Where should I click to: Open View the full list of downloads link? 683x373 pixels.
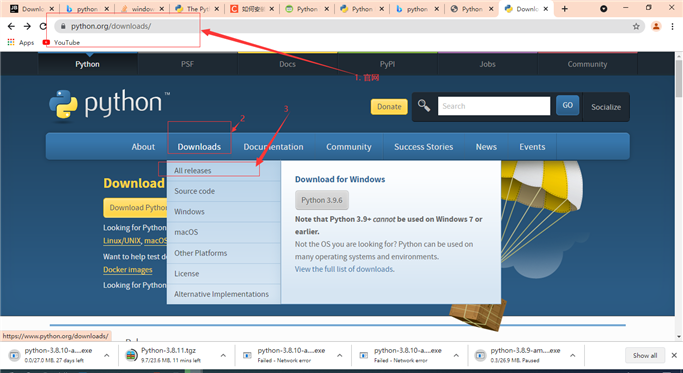[x=345, y=269]
